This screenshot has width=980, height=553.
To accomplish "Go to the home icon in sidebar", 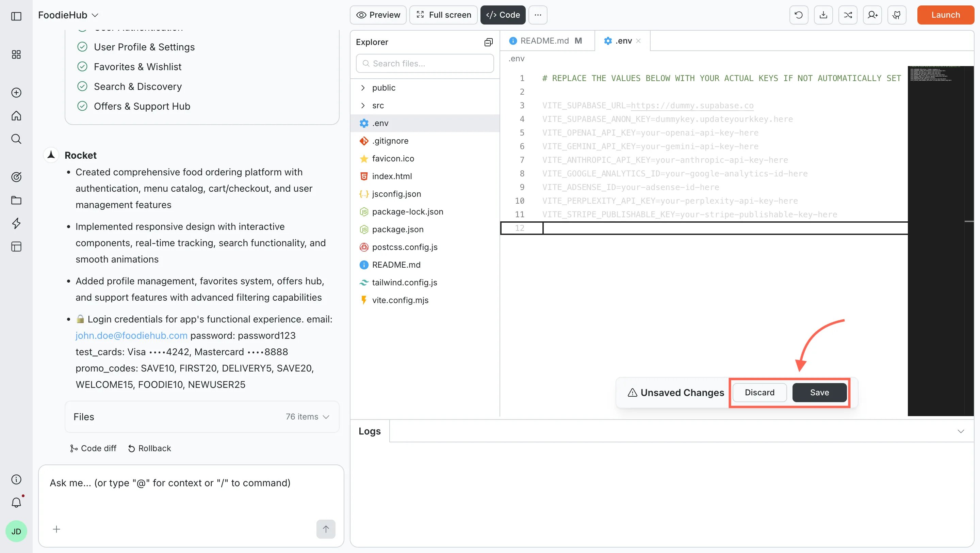I will point(16,116).
